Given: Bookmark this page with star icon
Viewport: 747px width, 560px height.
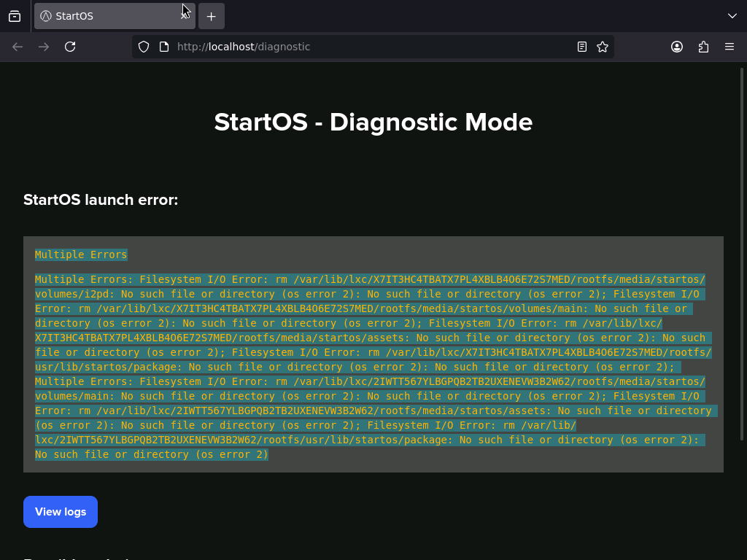Looking at the screenshot, I should pyautogui.click(x=603, y=47).
